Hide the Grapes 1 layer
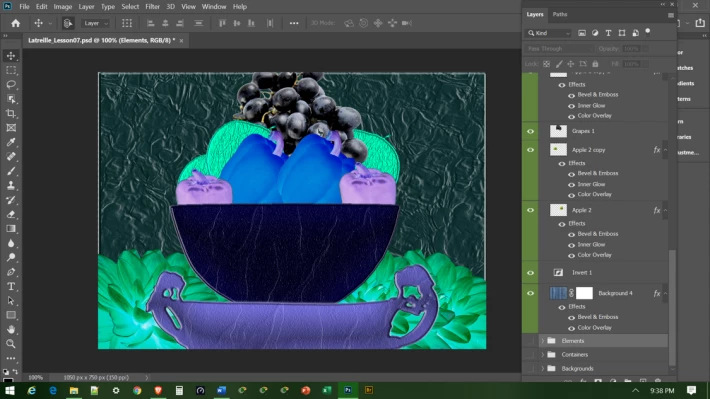The image size is (710, 399). [x=530, y=131]
